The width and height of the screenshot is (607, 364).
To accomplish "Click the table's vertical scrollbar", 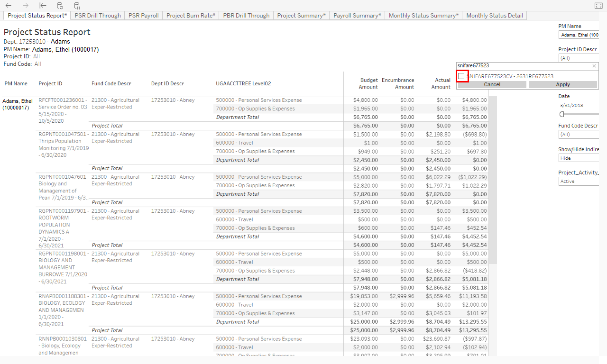I will click(493, 180).
